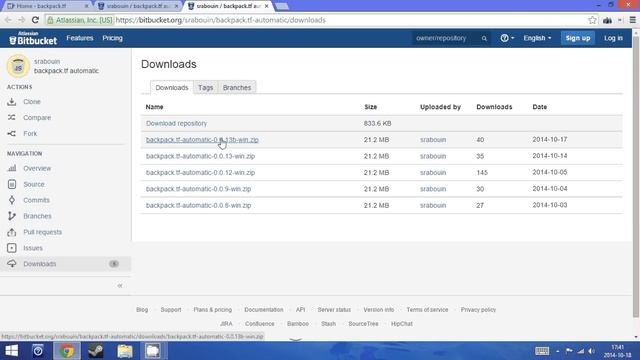
Task: Switch to the second srabouin browser tab
Action: click(x=137, y=6)
